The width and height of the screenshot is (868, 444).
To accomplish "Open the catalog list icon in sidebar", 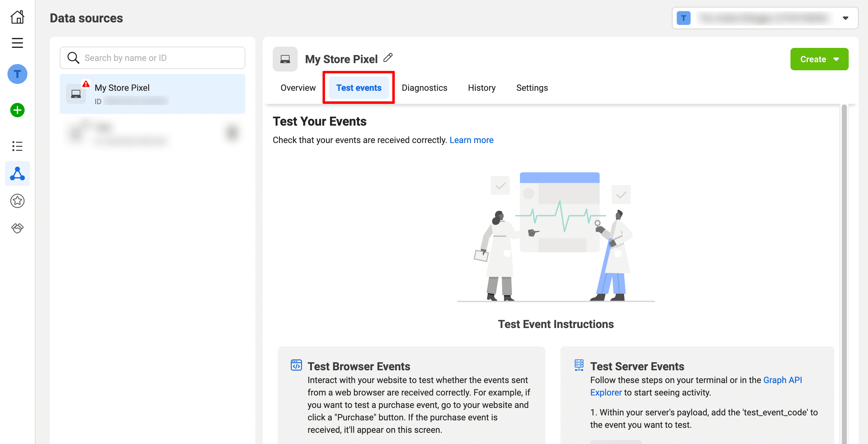I will coord(17,146).
